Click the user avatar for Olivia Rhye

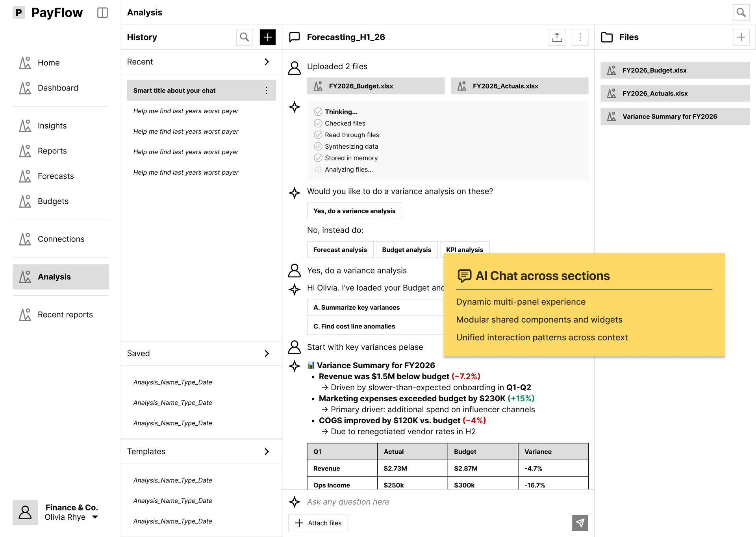tap(25, 512)
